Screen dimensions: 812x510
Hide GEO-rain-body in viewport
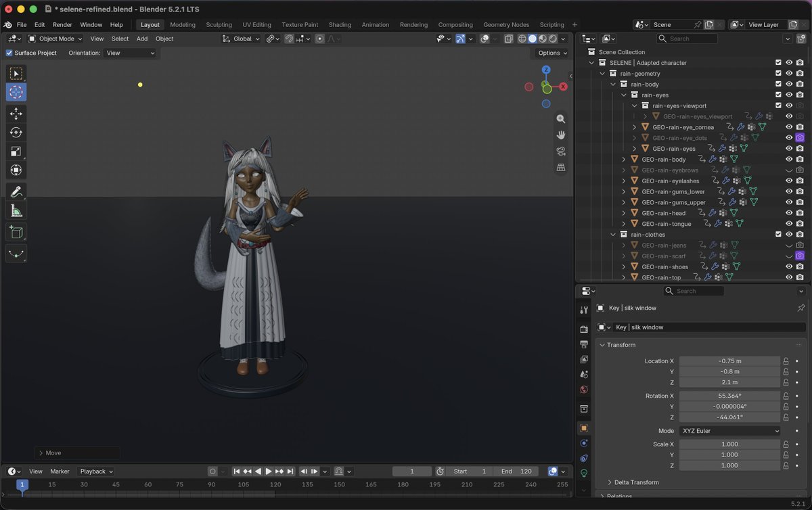tap(789, 160)
